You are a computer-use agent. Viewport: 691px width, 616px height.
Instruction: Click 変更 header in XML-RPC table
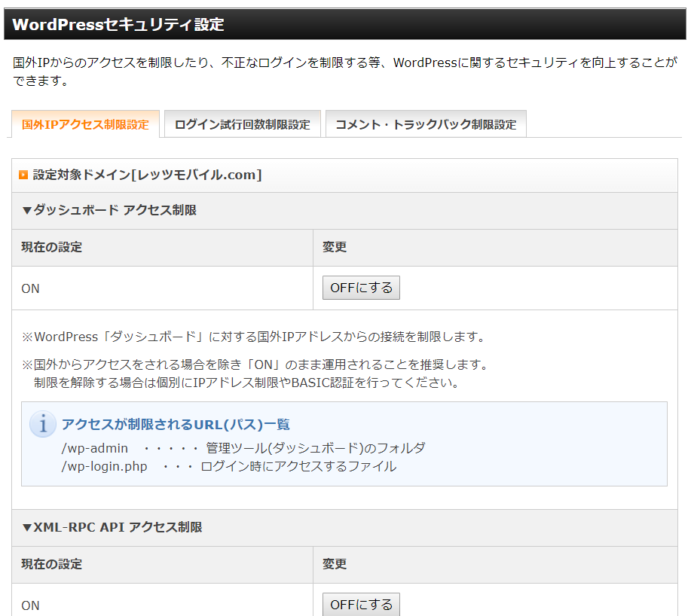335,564
